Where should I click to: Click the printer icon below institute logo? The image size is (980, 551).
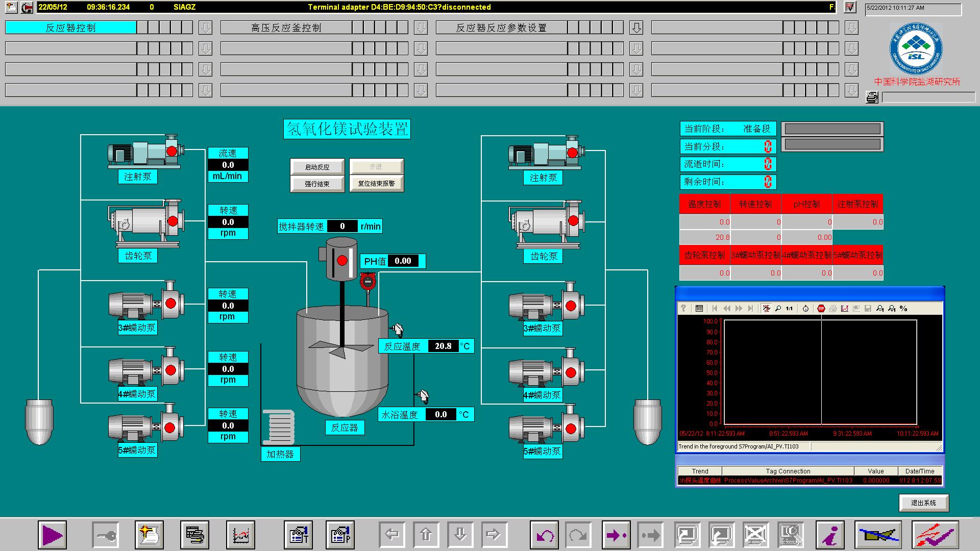(x=872, y=97)
